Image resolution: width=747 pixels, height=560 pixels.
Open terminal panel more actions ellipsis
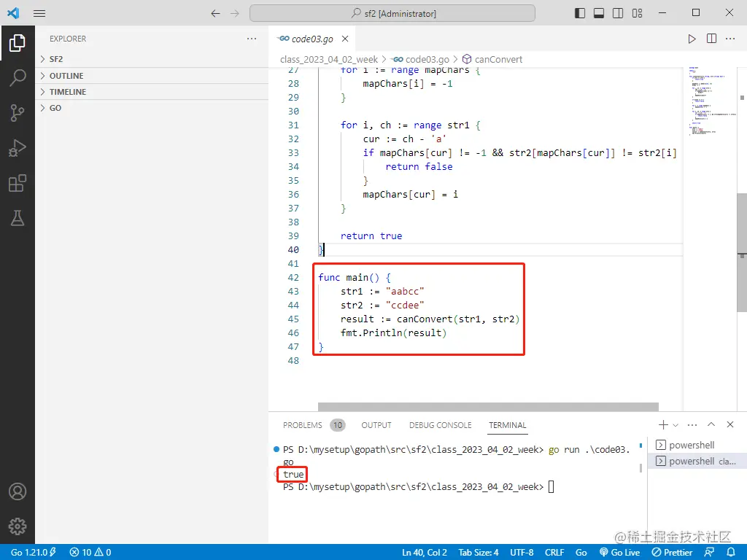(692, 425)
